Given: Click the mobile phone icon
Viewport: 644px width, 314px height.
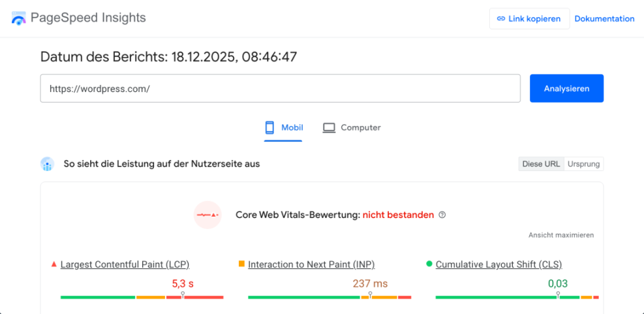Looking at the screenshot, I should pyautogui.click(x=270, y=127).
